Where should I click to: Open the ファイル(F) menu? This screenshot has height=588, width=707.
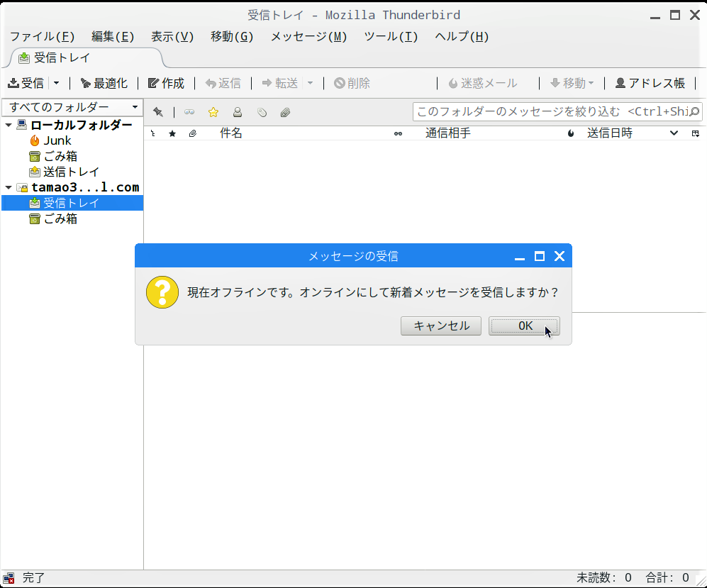click(x=42, y=36)
